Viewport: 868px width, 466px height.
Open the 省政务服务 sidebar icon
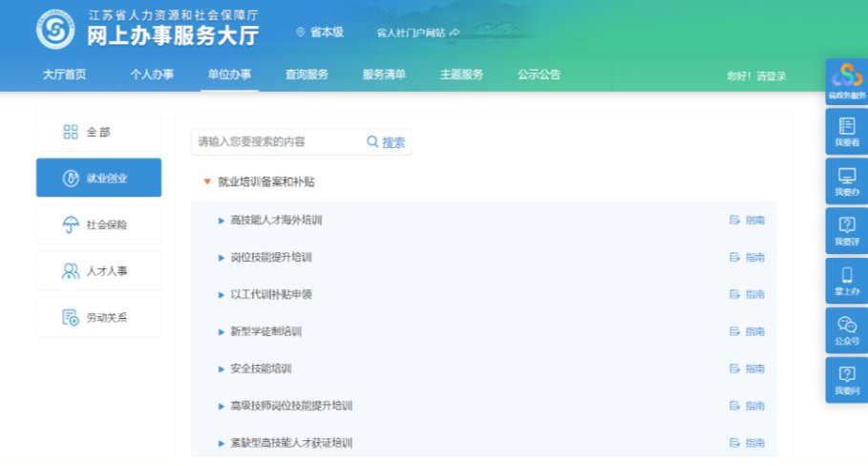click(x=846, y=80)
